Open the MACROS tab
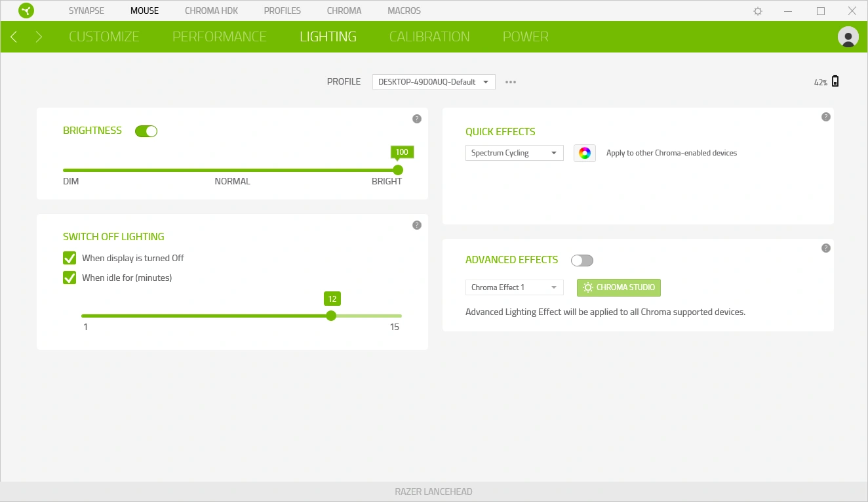This screenshot has height=502, width=868. [x=404, y=11]
